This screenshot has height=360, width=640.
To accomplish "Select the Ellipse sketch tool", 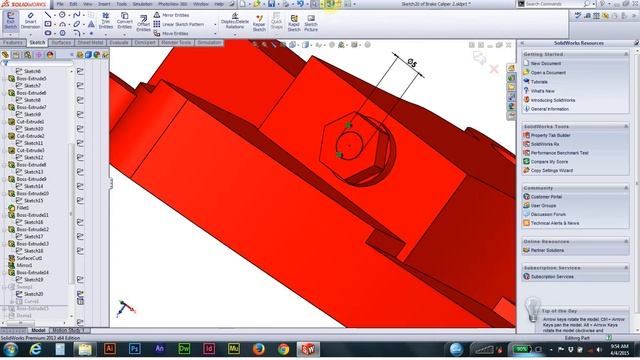I will pos(77,24).
